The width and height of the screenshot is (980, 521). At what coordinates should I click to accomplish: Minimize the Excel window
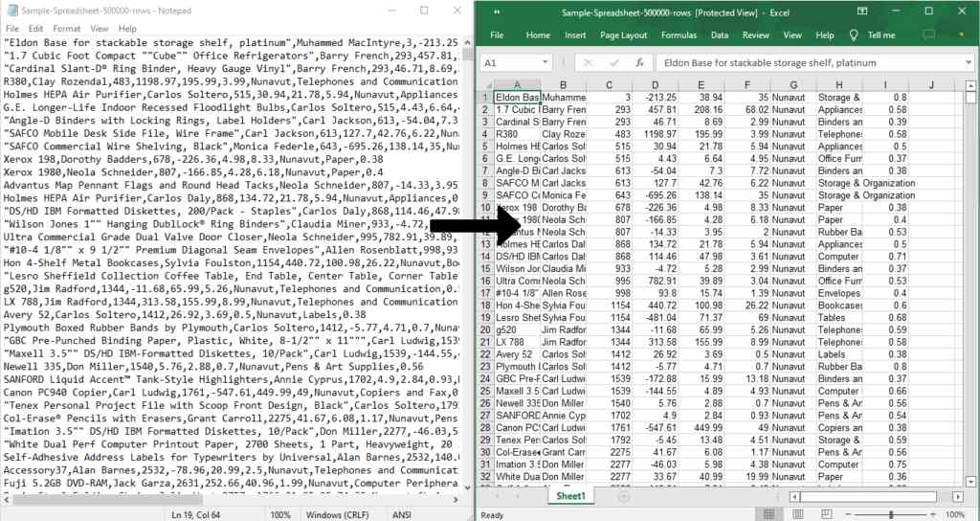tap(896, 11)
